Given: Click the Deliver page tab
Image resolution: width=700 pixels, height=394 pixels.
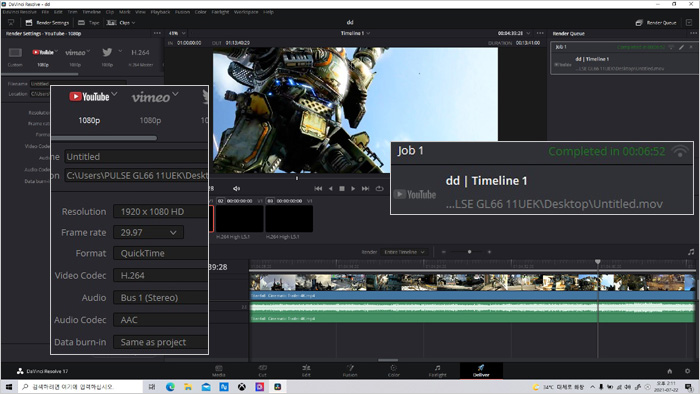Looking at the screenshot, I should tap(481, 371).
